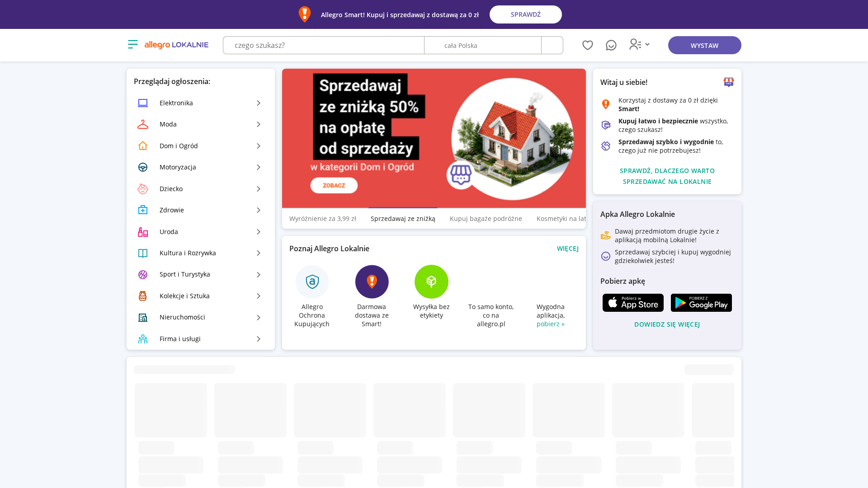Click the Kolekcje i Sztuka vase icon
Screen dimensions: 868x488
coord(143,296)
